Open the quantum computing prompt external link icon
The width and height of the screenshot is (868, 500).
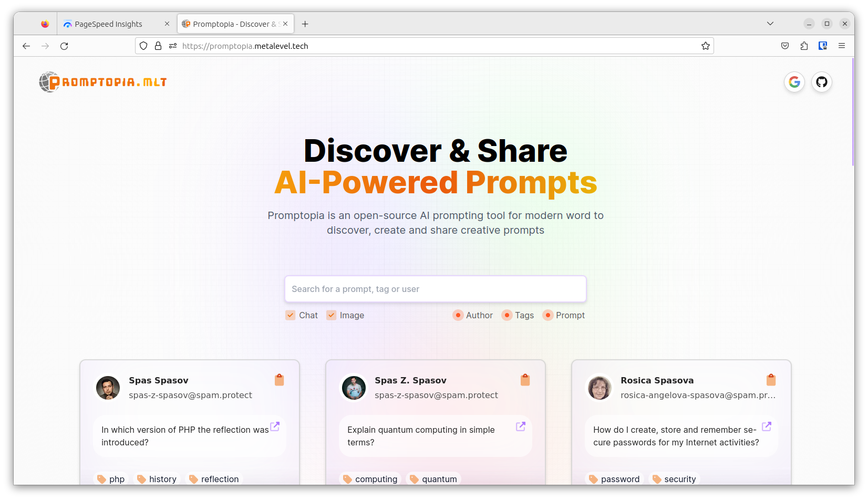tap(521, 426)
